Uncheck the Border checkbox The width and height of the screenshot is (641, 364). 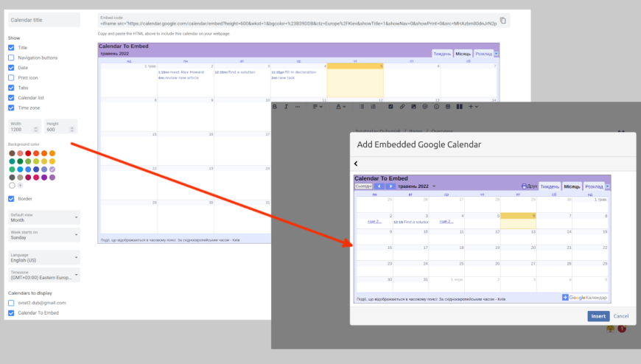[x=11, y=199]
